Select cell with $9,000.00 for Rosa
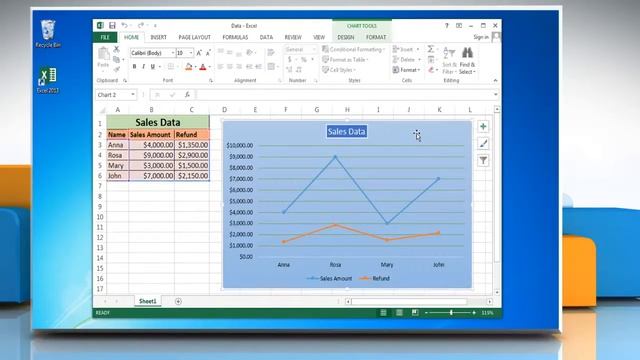Screen dimensions: 640x360 151,155
